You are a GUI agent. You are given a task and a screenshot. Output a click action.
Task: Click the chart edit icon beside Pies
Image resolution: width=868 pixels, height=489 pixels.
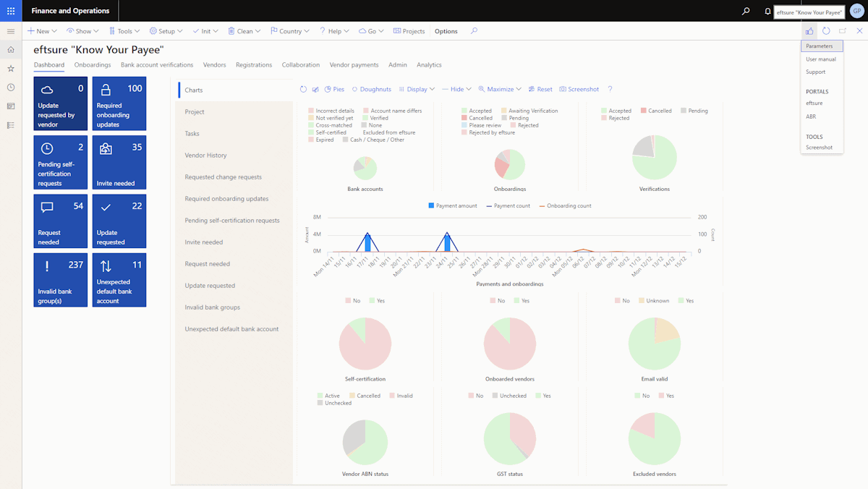pos(315,89)
